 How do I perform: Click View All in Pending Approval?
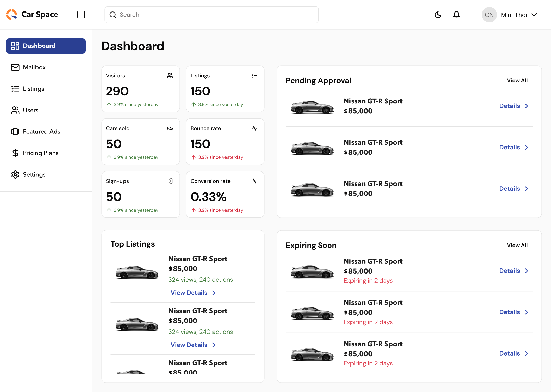pos(517,81)
